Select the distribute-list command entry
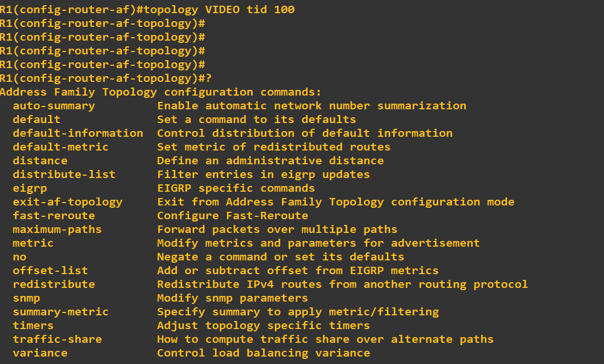Screen dimensions: 604x364 pyautogui.click(x=64, y=175)
